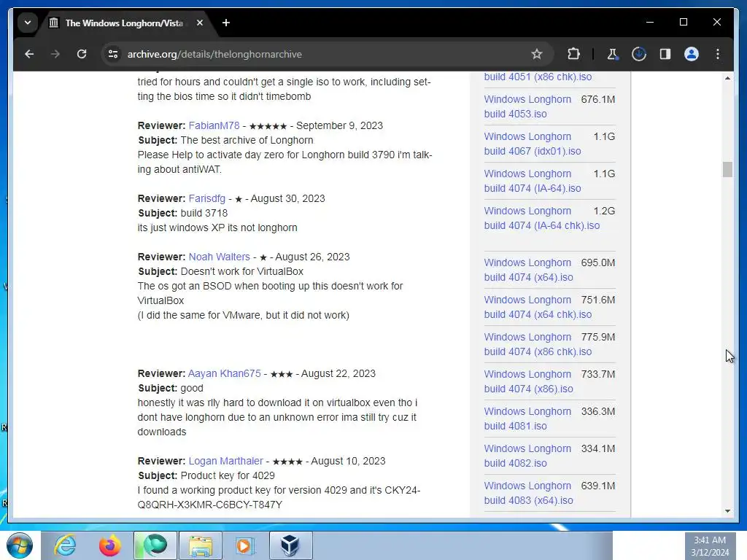The image size is (747, 560).
Task: Open reviewer Farisdfg profile
Action: 206,198
